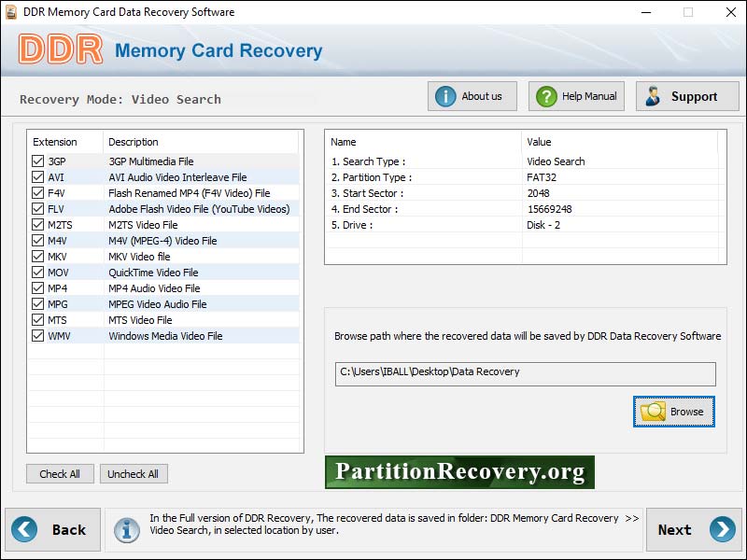Click '2. Partition Type :' row name
Viewport: 747px width, 560px height.
coord(372,177)
